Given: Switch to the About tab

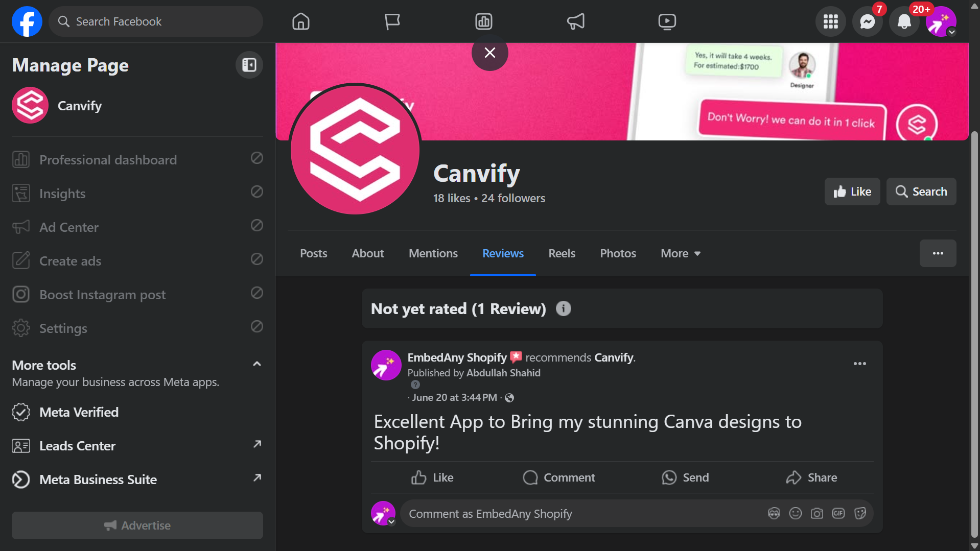Looking at the screenshot, I should [x=367, y=253].
